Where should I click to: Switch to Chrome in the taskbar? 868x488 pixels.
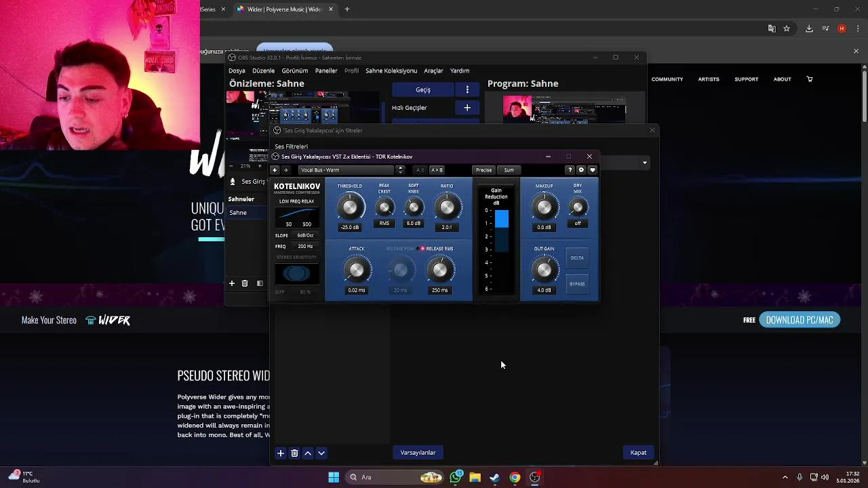[515, 477]
